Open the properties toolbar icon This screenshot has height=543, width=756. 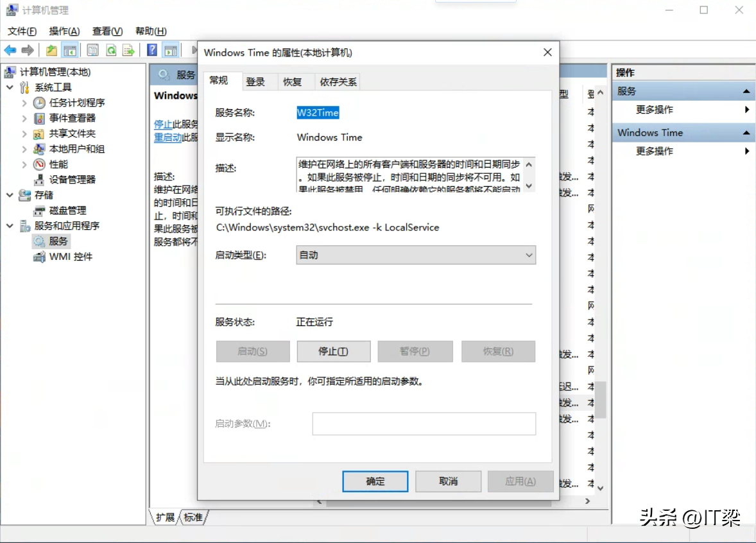(92, 50)
